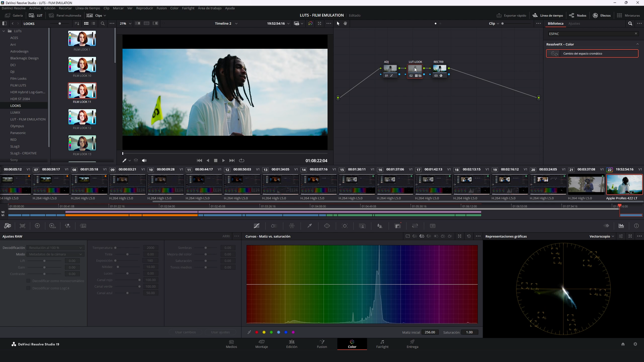Adjust the LUT thumbnail size slider
Viewport: 644px width, 362px height.
click(60, 24)
